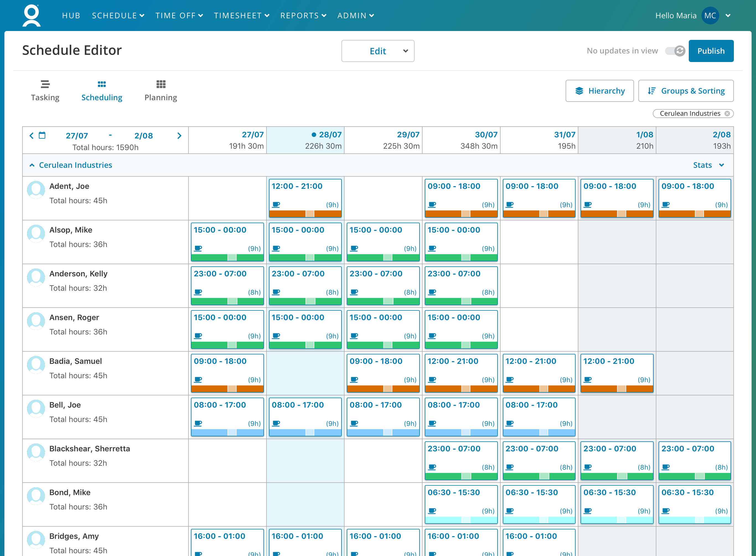Expand the Stats dropdown
756x556 pixels.
pos(708,165)
